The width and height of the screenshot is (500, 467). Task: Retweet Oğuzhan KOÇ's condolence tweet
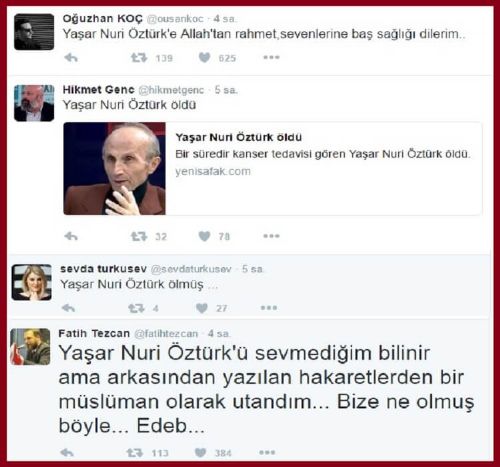tap(139, 58)
